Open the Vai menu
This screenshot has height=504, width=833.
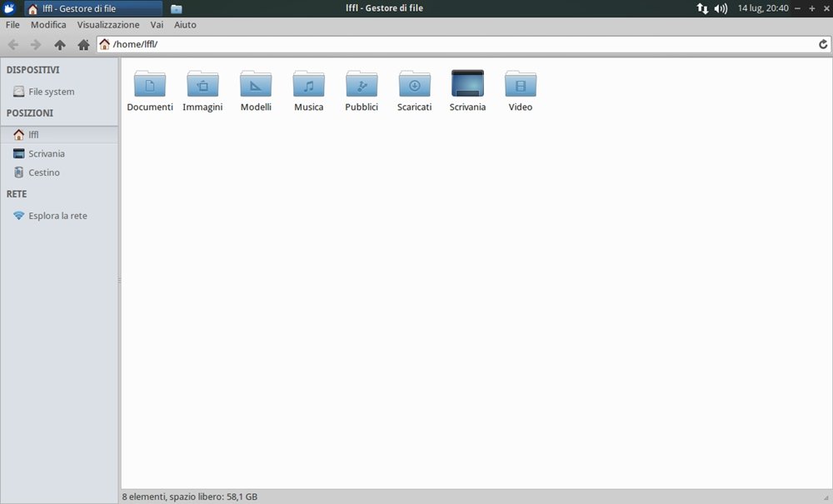pyautogui.click(x=157, y=24)
